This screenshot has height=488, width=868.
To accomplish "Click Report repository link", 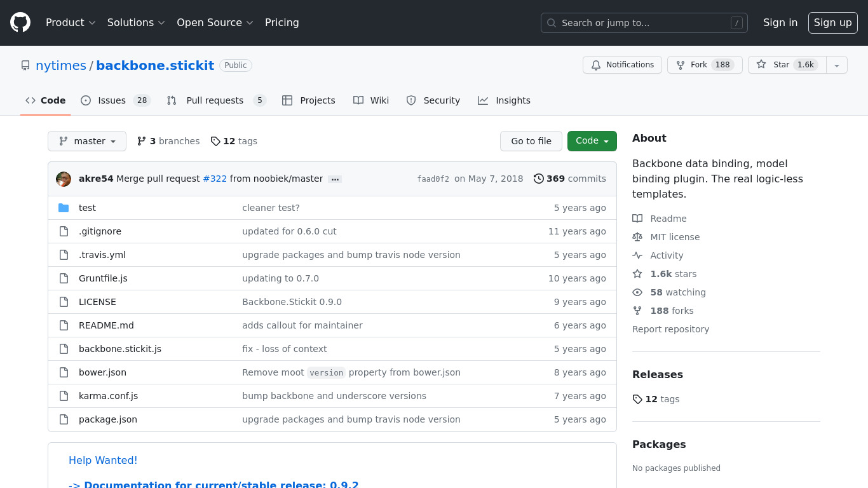I will pyautogui.click(x=670, y=329).
